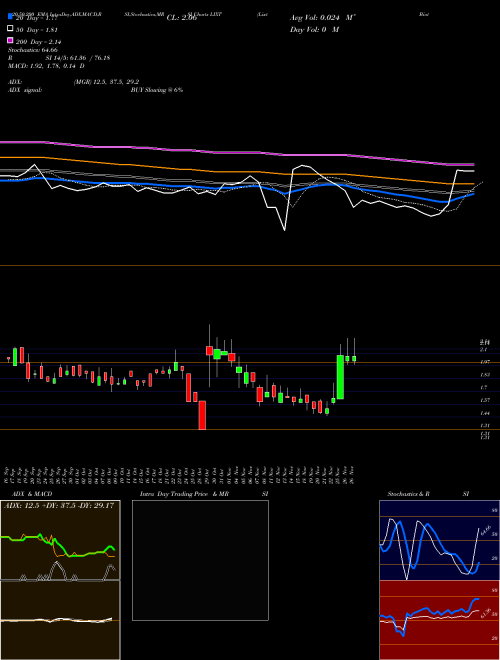Click the 'CL: 2.06' closing price label
Screen dimensions: 500x660
pos(182,18)
